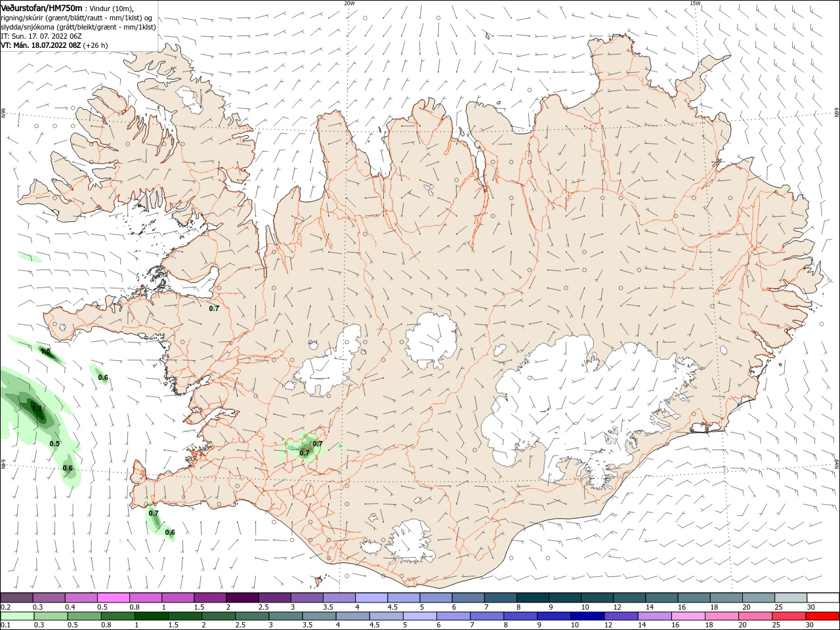Click the 1.5 value on the dark green offshore cell
Image resolution: width=840 pixels, height=630 pixels.
(45, 352)
